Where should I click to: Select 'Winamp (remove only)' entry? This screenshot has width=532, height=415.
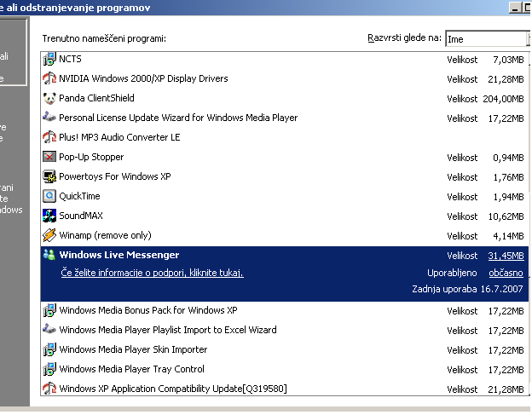284,236
